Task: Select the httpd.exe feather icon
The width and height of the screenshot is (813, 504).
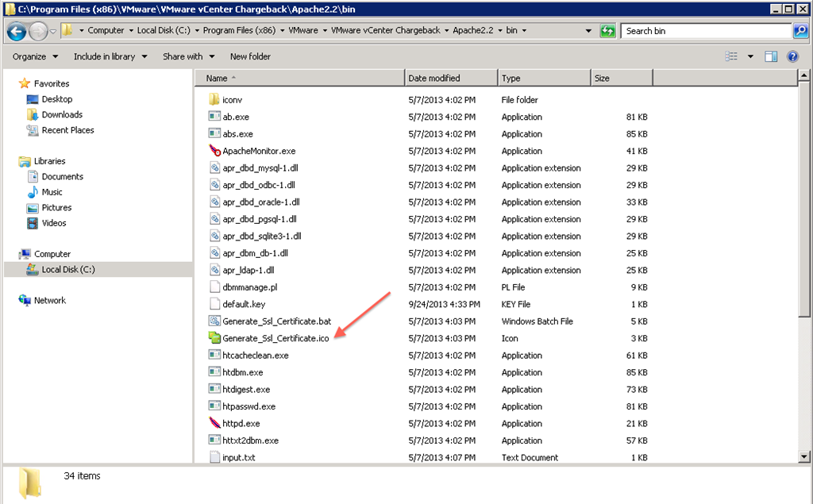Action: 214,423
